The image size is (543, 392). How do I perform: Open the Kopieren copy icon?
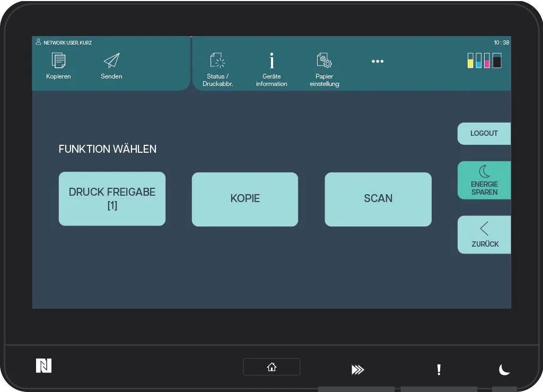(x=58, y=60)
